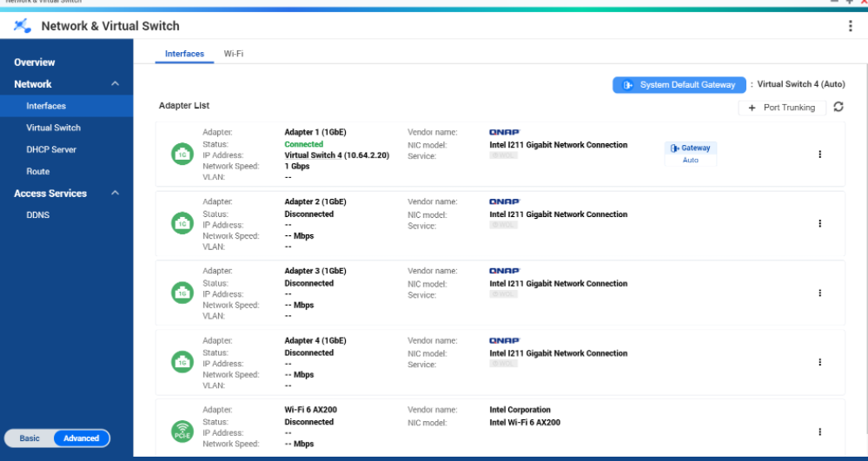Image resolution: width=868 pixels, height=461 pixels.
Task: Click the Intel Corporation vendor name
Action: point(520,410)
